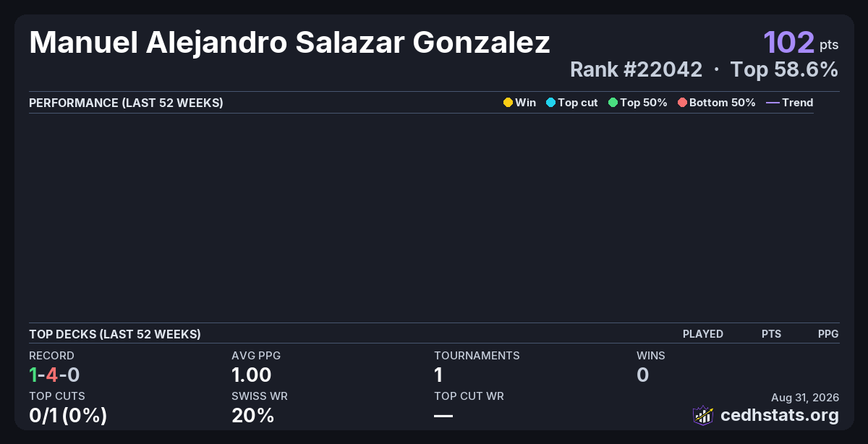Toggle the Top cut legend label

point(578,103)
